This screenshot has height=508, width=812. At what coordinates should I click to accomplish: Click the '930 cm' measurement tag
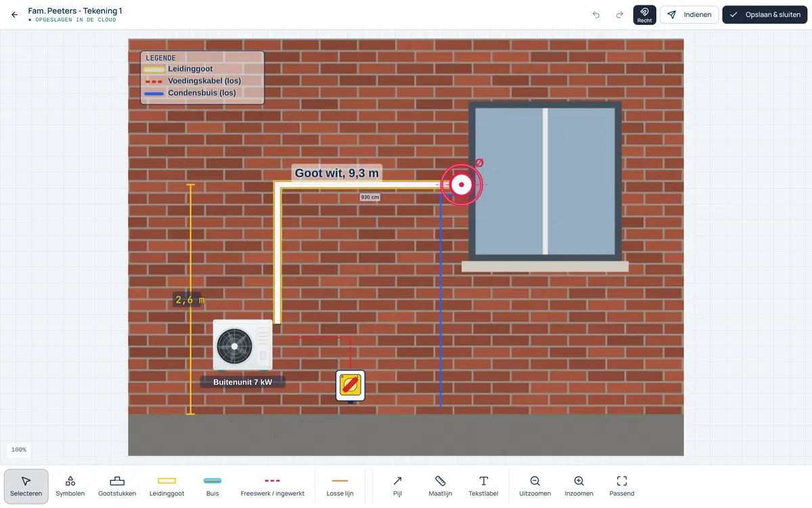[369, 197]
